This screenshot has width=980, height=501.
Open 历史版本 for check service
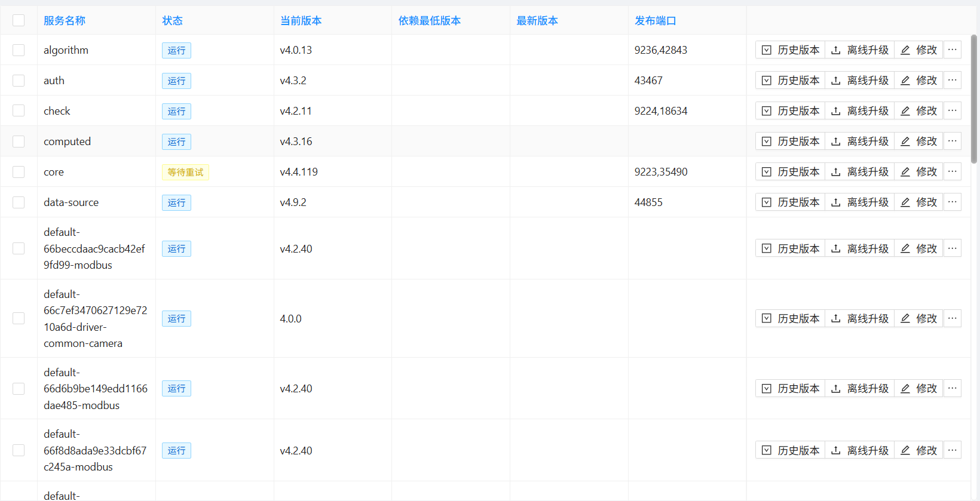tap(790, 111)
